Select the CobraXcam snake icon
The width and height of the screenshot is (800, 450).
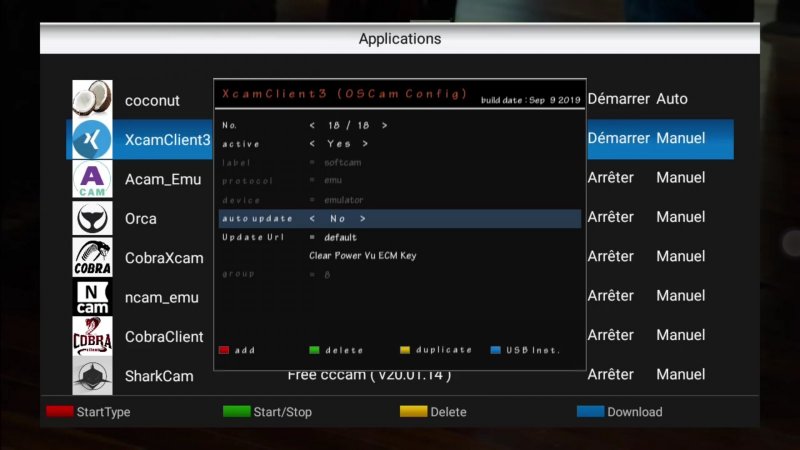click(x=92, y=257)
